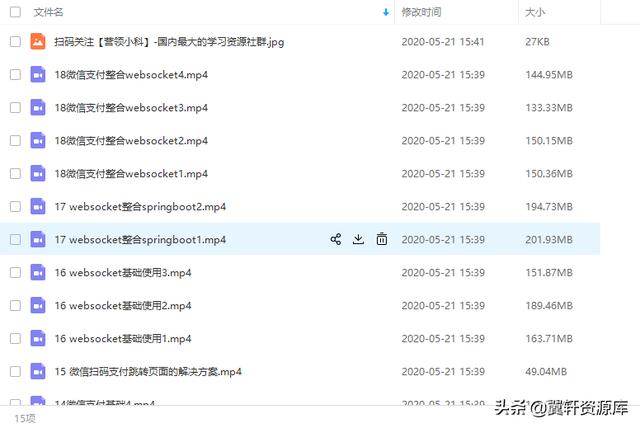Toggle the select-all checkbox in header
The width and height of the screenshot is (640, 428).
pos(16,12)
